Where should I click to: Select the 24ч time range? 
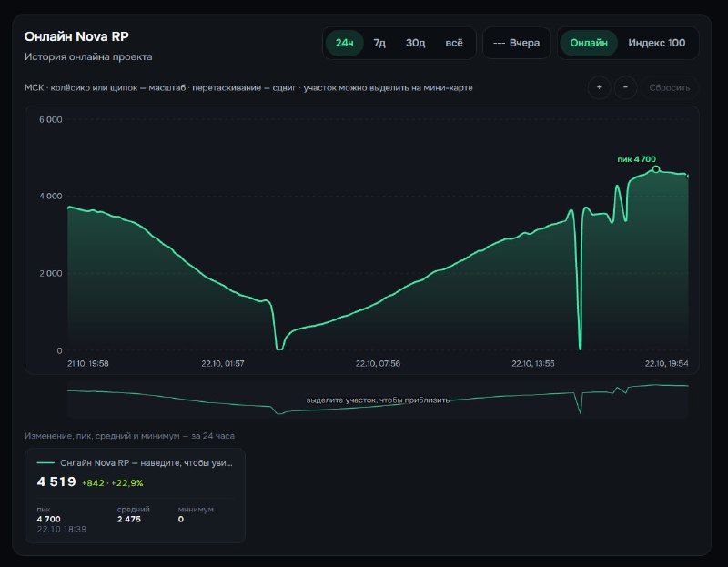[344, 43]
